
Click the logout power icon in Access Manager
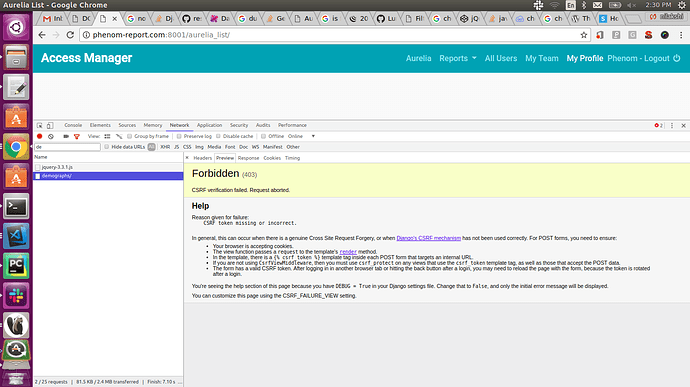tap(676, 58)
